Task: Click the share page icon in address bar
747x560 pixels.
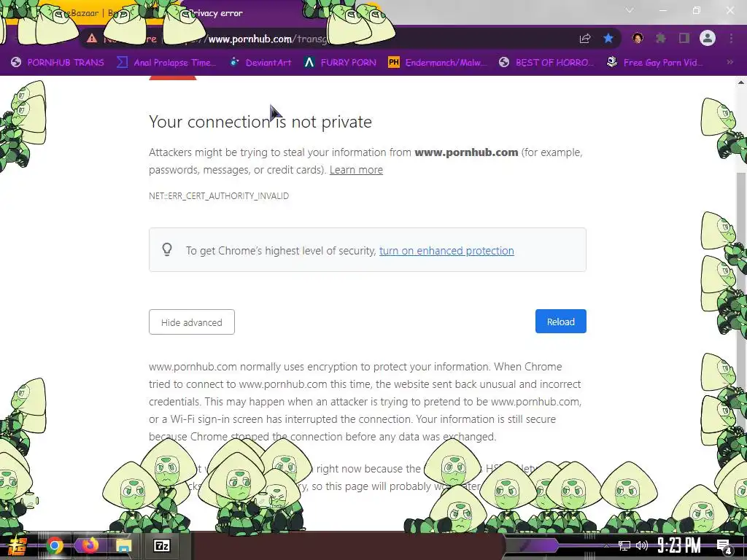Action: [585, 39]
